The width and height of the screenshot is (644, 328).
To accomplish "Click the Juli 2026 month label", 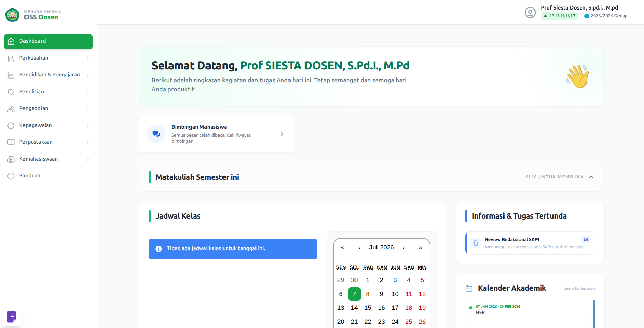I will [381, 247].
